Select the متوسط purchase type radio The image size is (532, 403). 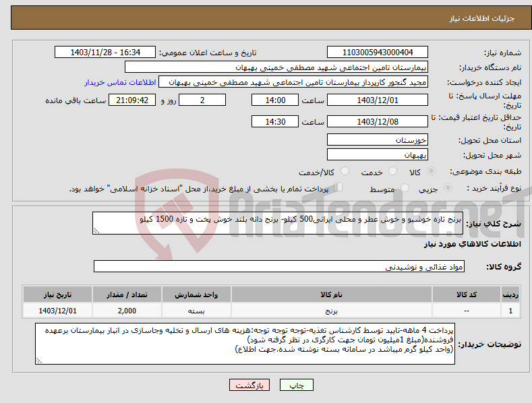(x=405, y=187)
